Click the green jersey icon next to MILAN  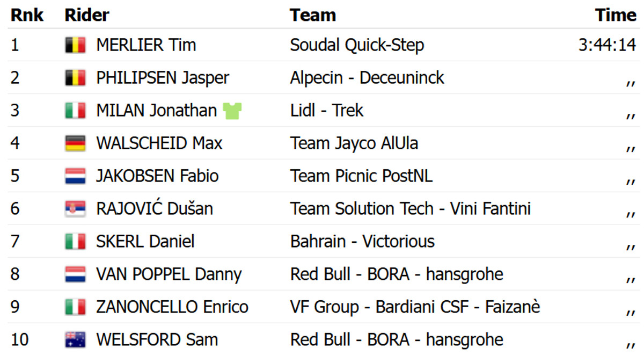pyautogui.click(x=232, y=111)
